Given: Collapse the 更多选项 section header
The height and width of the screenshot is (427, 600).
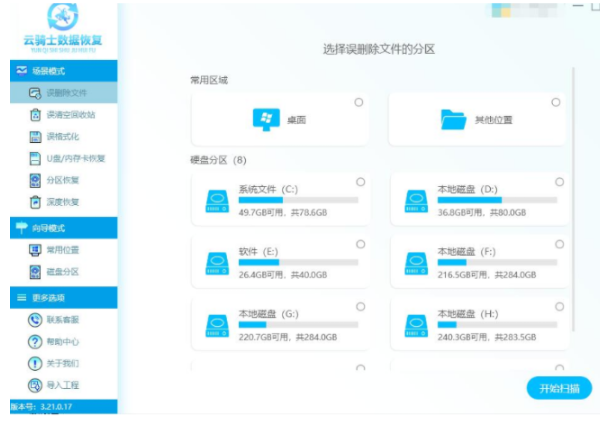Looking at the screenshot, I should [58, 298].
